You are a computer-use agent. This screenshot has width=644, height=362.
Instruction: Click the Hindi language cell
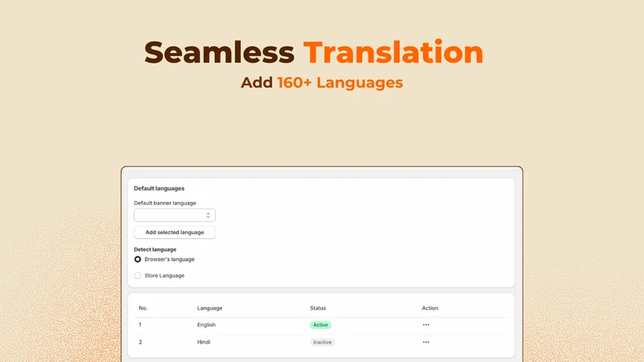[204, 342]
